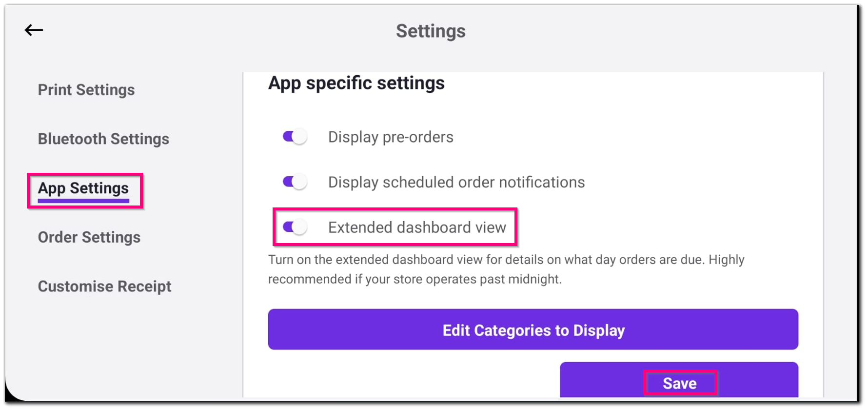
Task: Click the back arrow to leave Settings
Action: [x=34, y=30]
